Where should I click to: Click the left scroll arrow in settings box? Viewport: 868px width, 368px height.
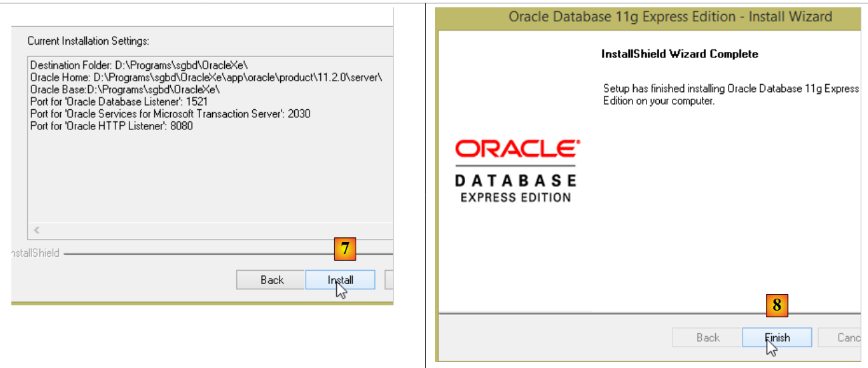pos(36,230)
